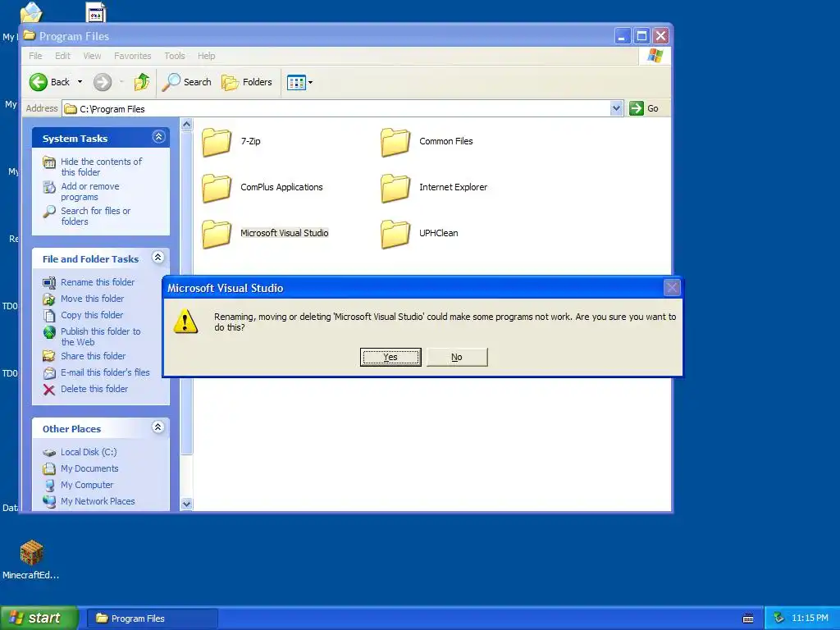Screen dimensions: 840x630
Task: Select the Internet Explorer folder icon
Action: pyautogui.click(x=395, y=188)
